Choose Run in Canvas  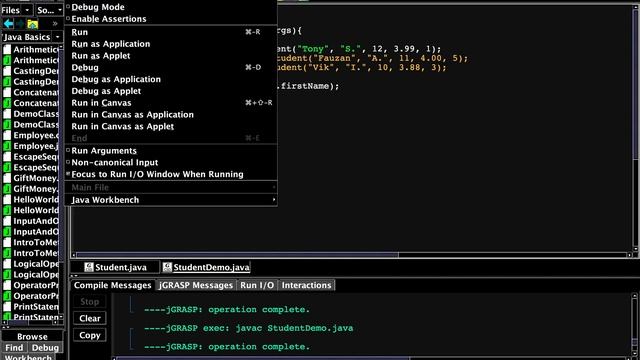[x=171, y=103]
